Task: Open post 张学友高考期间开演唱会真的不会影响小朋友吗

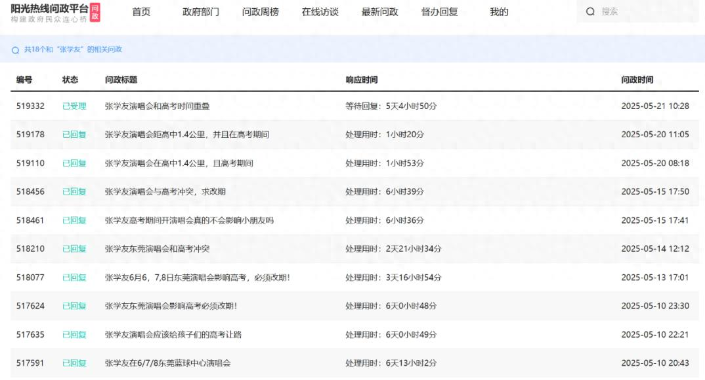Action: coord(189,220)
